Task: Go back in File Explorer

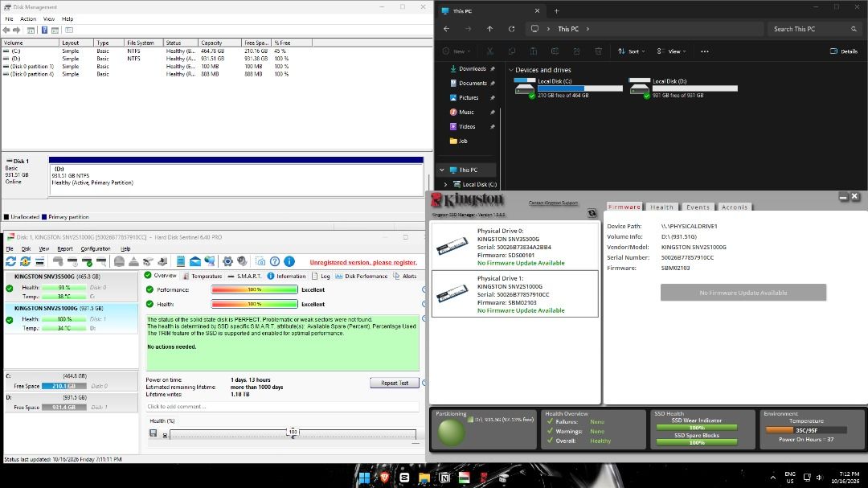Action: pos(447,29)
